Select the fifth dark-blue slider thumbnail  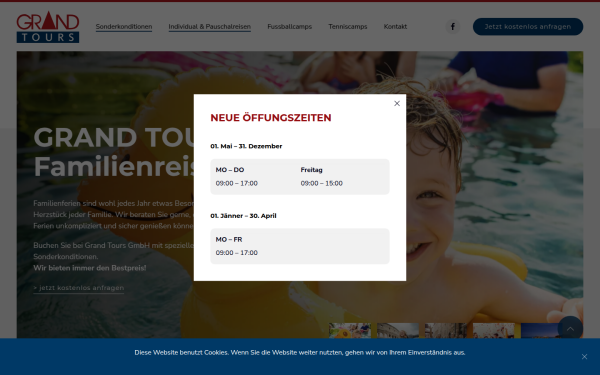coord(540,331)
